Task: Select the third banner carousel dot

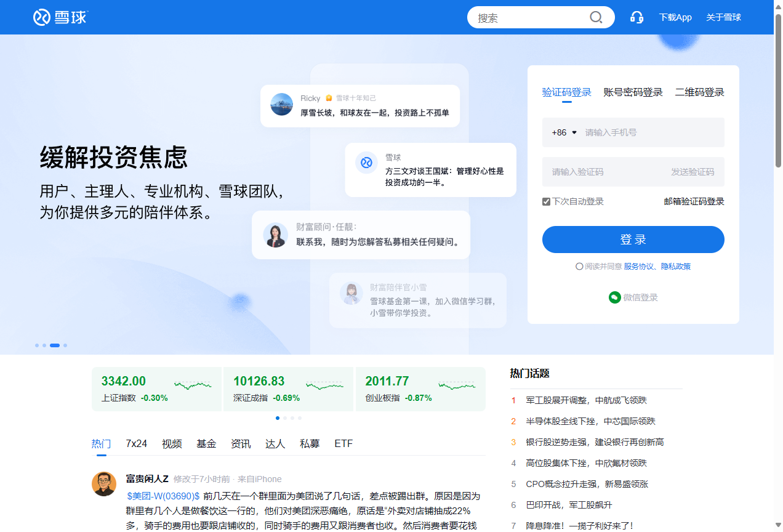Action: pos(55,345)
